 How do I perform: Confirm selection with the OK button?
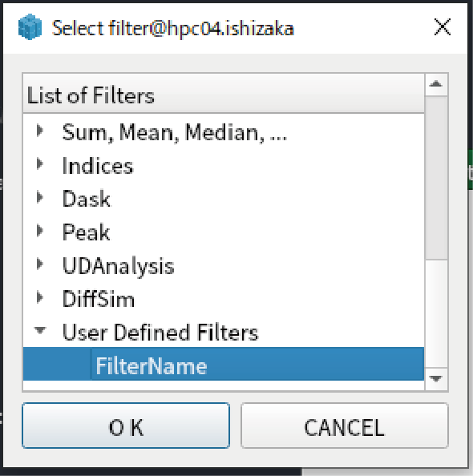pyautogui.click(x=126, y=426)
